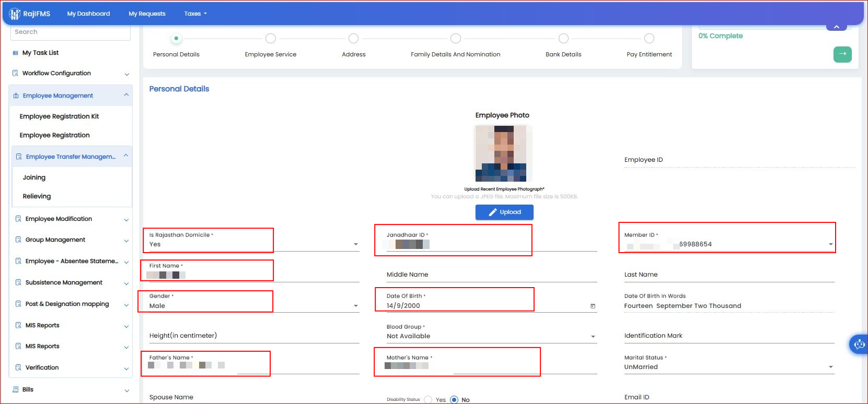
Task: Select Yes for Disability Status
Action: [x=429, y=400]
